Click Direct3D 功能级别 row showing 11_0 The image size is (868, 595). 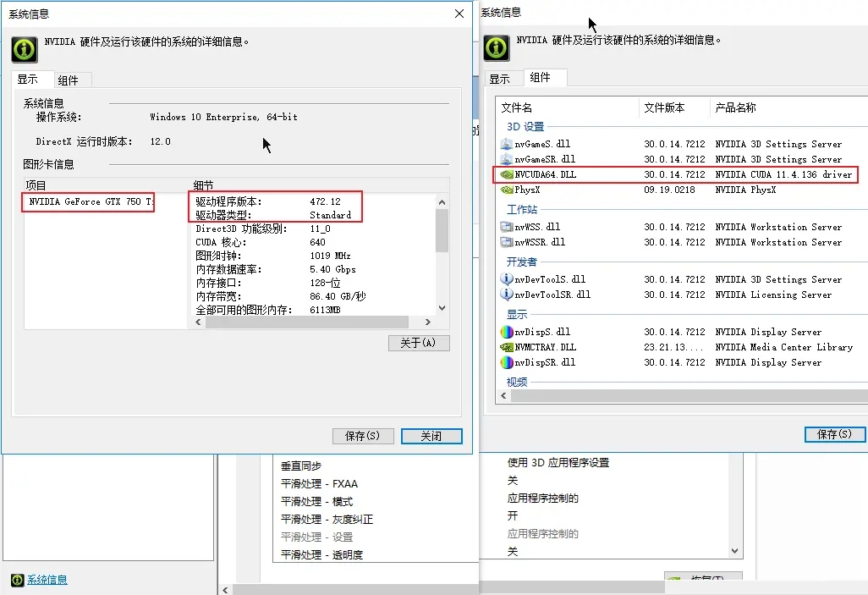(x=262, y=229)
